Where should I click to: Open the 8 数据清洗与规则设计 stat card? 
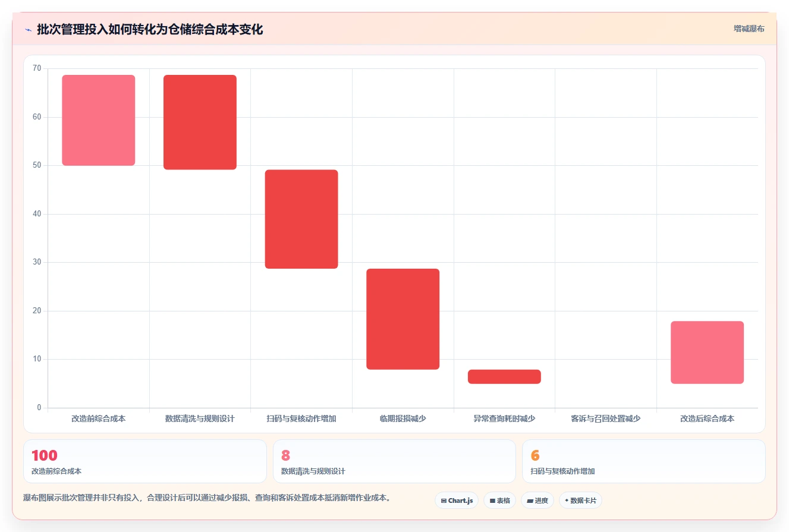pos(394,461)
